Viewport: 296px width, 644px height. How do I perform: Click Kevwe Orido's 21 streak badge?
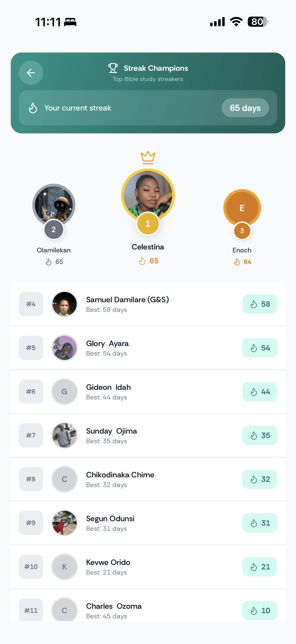pos(260,567)
